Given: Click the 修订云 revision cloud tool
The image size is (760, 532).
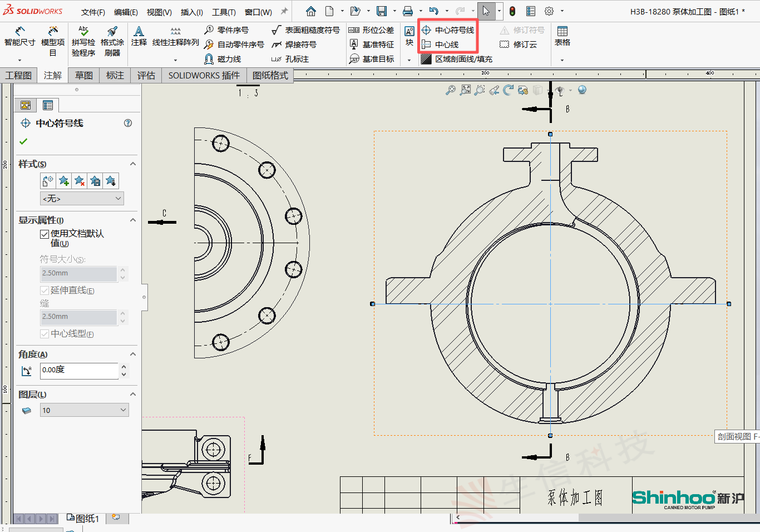Looking at the screenshot, I should (x=519, y=45).
